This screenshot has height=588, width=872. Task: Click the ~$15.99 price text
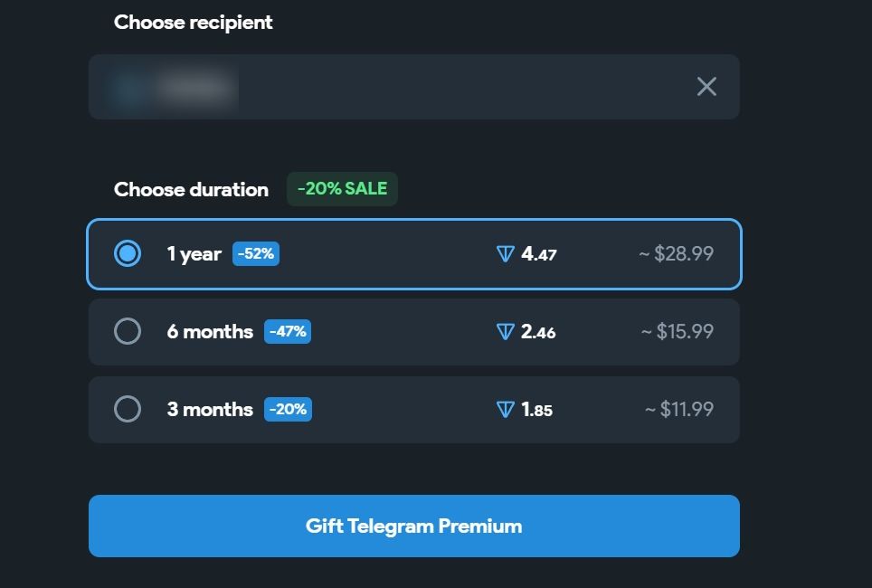point(678,332)
